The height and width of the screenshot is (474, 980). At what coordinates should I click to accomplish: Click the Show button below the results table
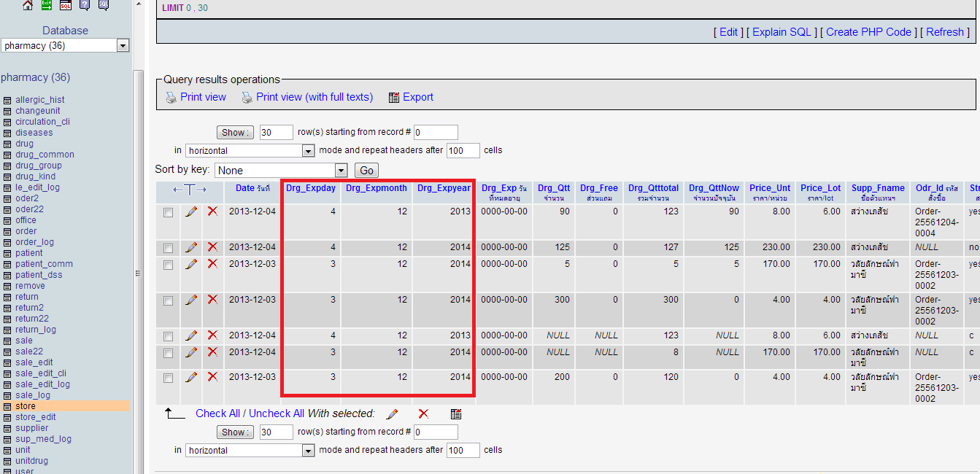tap(234, 432)
